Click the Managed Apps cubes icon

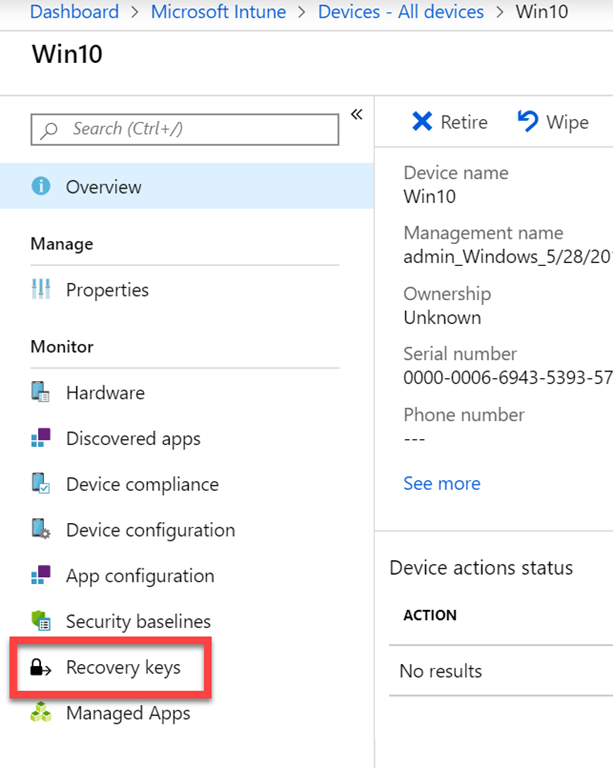click(x=41, y=713)
